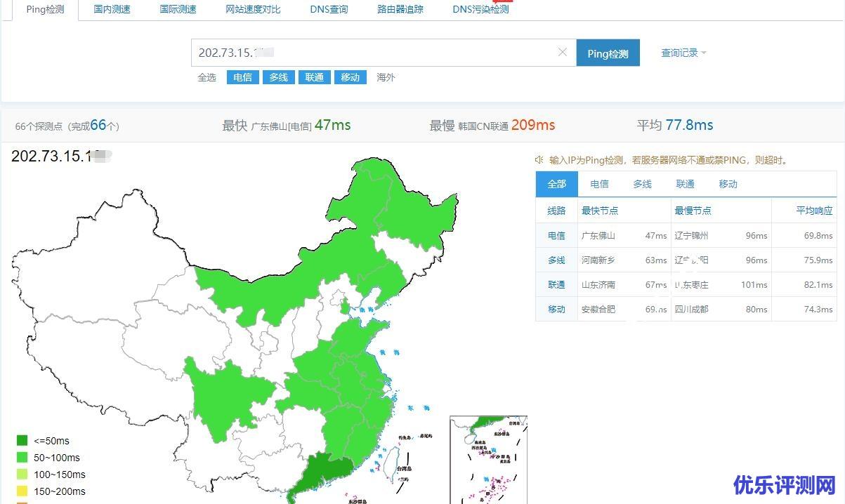Click the 河南新乡 fastest node cell

pos(598,260)
